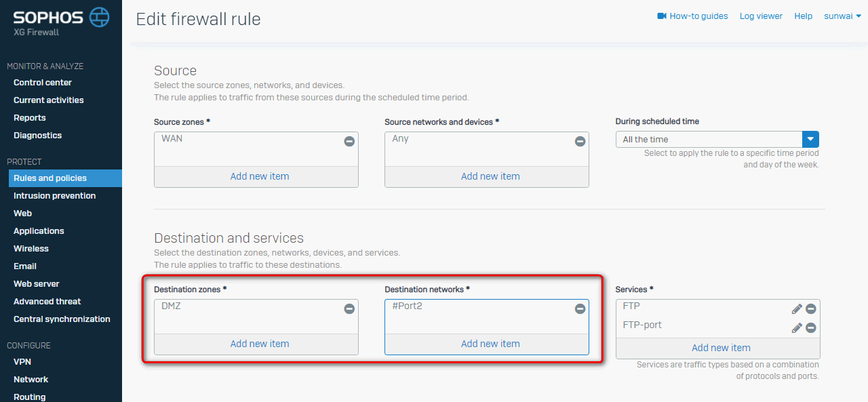Image resolution: width=868 pixels, height=402 pixels.
Task: Edit the FTP-port service pencil icon
Action: click(x=797, y=328)
